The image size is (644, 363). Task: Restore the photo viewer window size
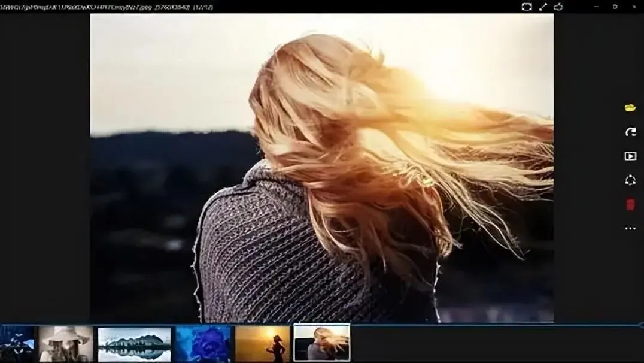click(615, 7)
